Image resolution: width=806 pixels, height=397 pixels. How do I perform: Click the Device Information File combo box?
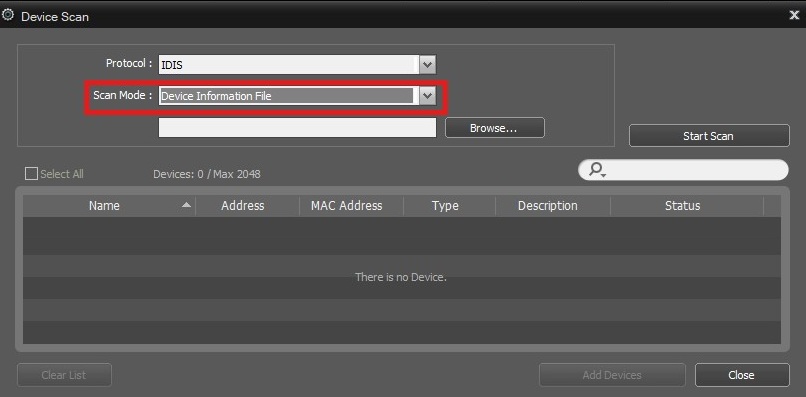click(x=297, y=96)
